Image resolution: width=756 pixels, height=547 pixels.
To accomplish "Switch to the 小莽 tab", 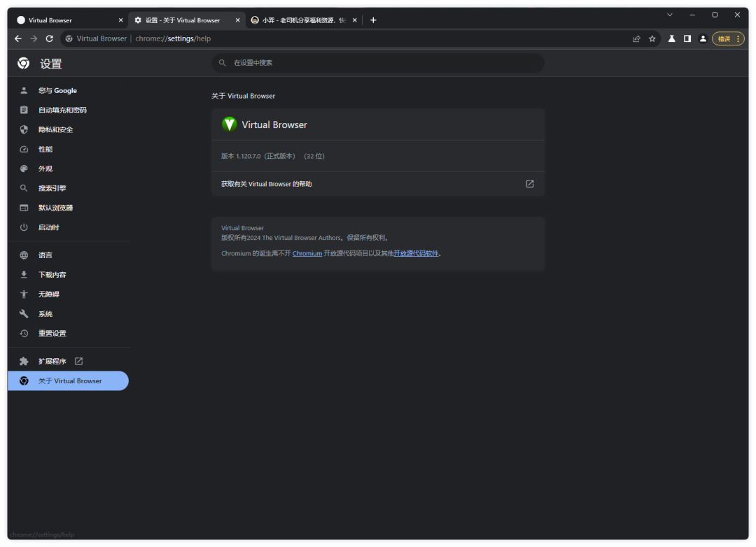I will click(x=304, y=20).
